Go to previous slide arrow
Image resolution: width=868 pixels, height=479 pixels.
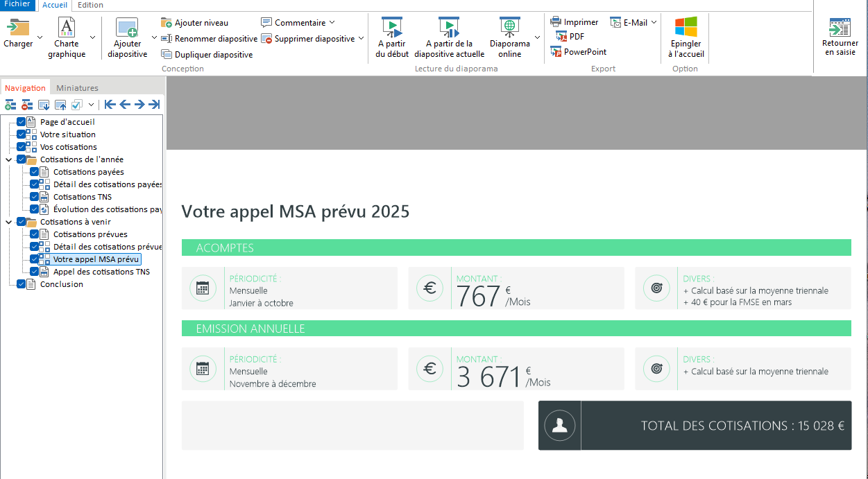pos(125,105)
